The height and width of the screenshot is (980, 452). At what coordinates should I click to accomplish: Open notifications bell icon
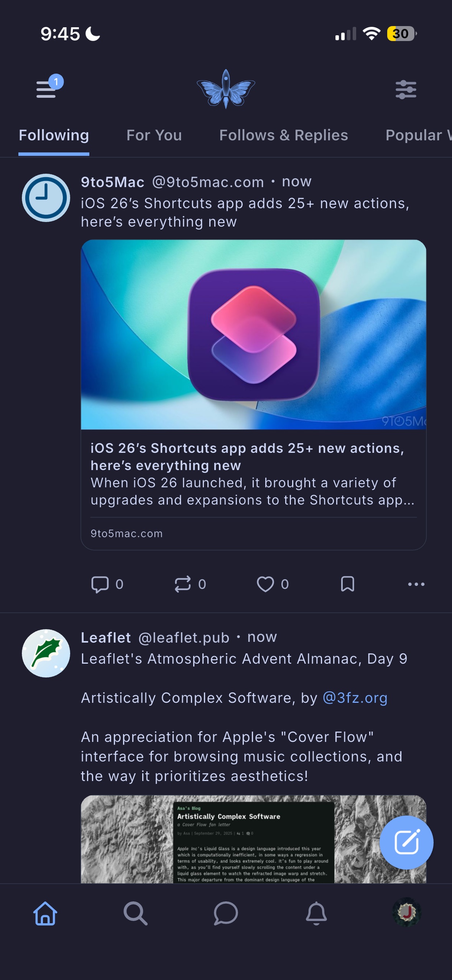316,913
